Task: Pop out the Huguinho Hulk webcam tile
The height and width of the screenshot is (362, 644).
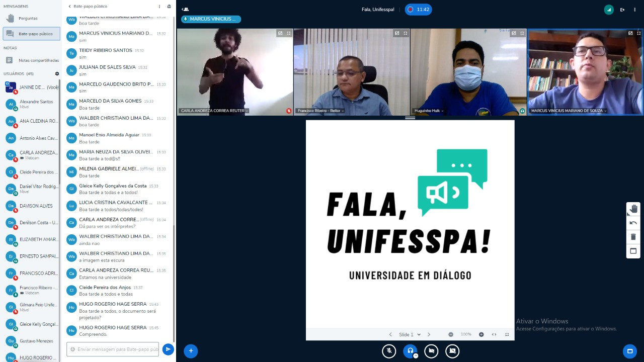Action: click(x=514, y=33)
